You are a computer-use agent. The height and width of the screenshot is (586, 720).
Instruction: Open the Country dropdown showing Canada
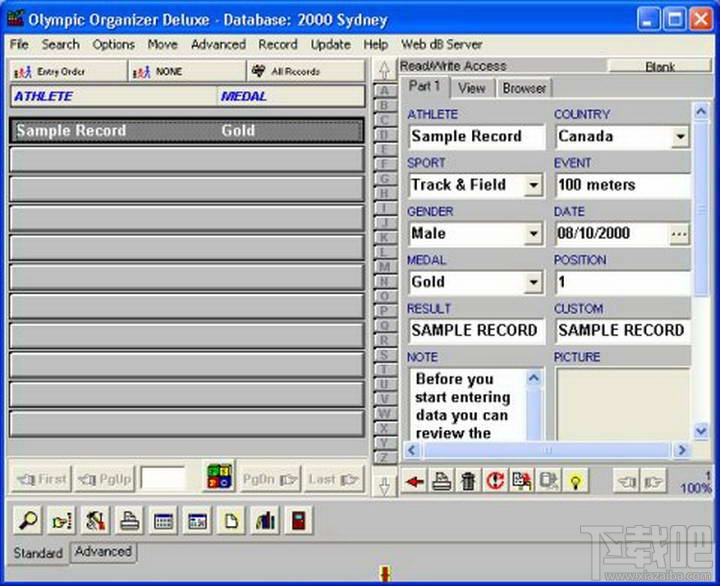[680, 136]
